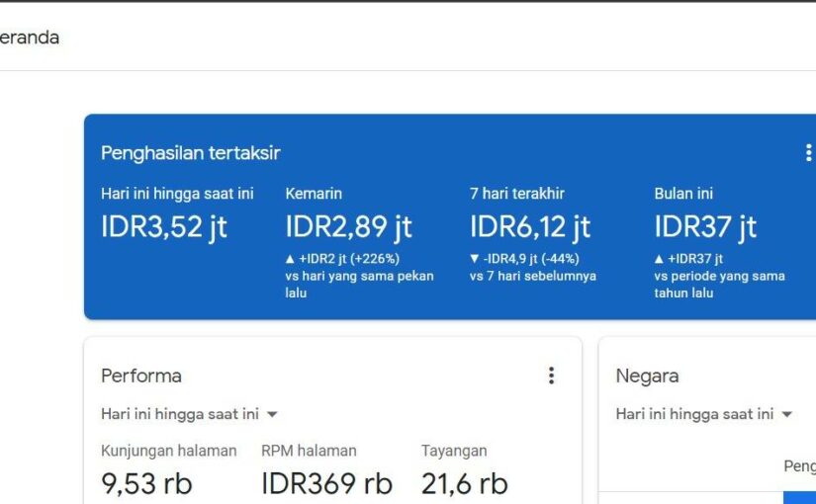Click the vs hari yang sama pekan lalu text
816x504 pixels.
359,284
